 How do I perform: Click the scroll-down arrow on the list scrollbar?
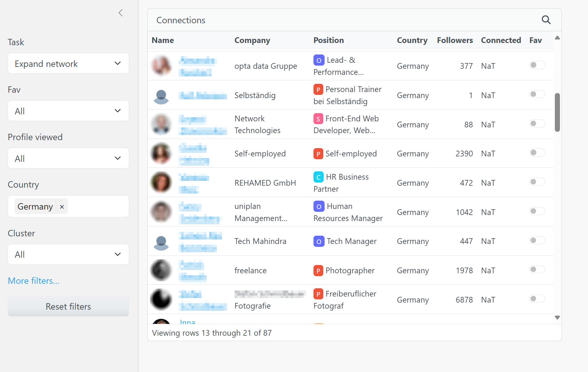point(557,317)
